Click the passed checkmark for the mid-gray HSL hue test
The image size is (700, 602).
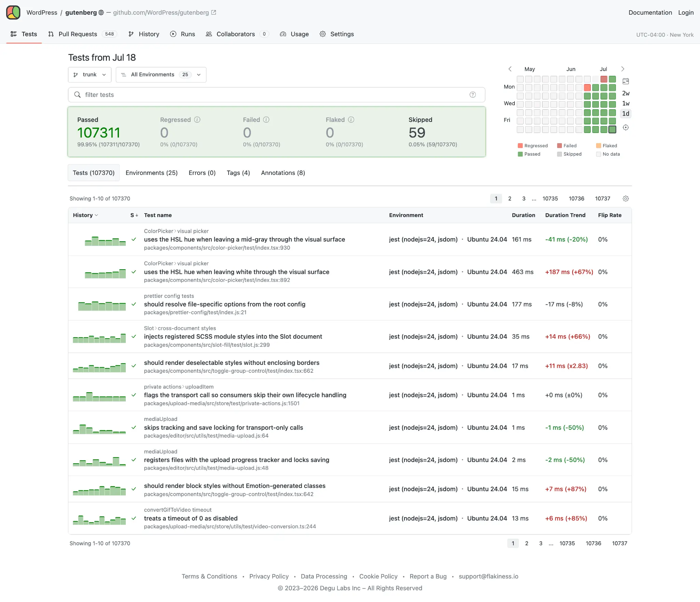(x=134, y=240)
